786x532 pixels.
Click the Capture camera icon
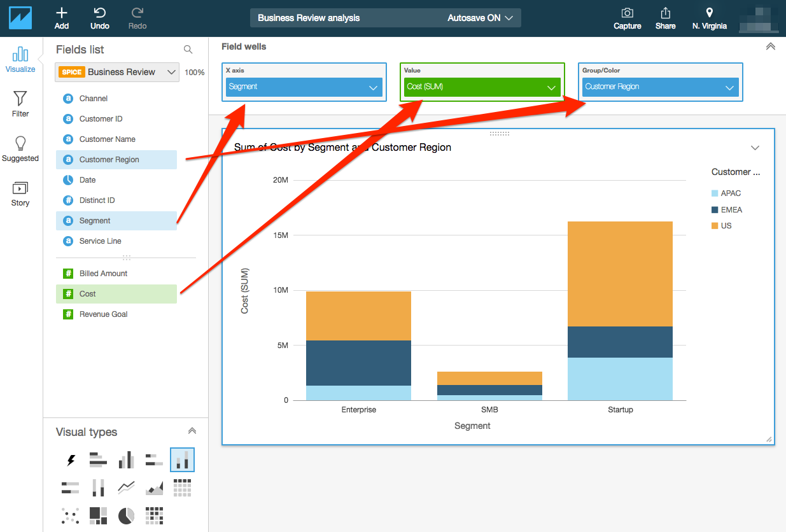point(627,18)
